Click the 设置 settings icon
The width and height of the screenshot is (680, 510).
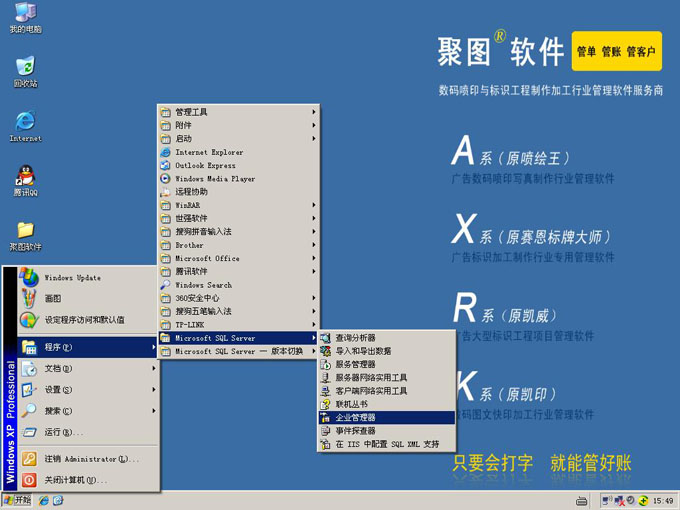pos(29,389)
